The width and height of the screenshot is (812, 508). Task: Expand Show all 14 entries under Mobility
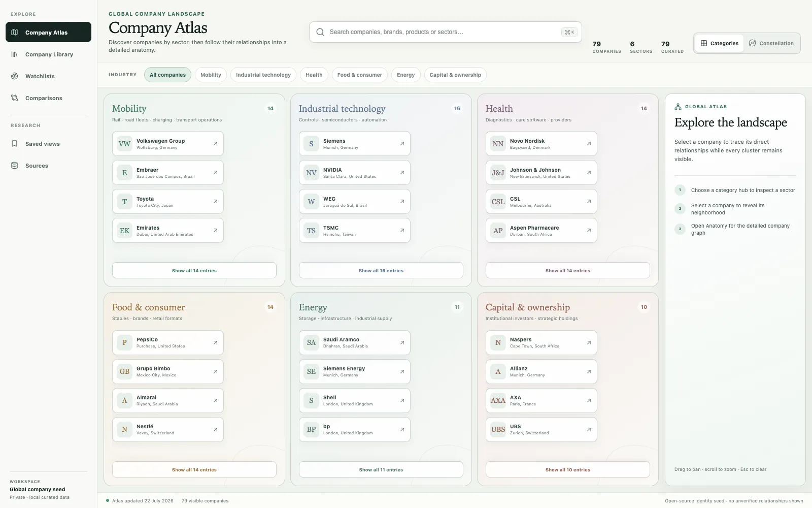click(x=194, y=270)
